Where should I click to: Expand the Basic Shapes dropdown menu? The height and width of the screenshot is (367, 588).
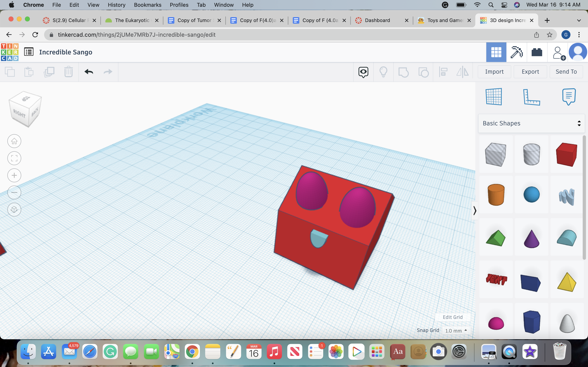click(x=531, y=123)
